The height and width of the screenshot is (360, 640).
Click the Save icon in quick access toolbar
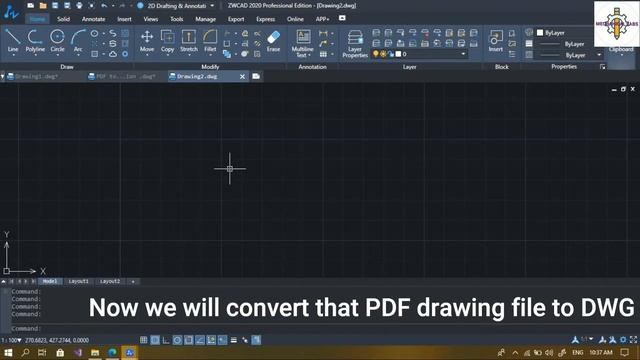55,6
